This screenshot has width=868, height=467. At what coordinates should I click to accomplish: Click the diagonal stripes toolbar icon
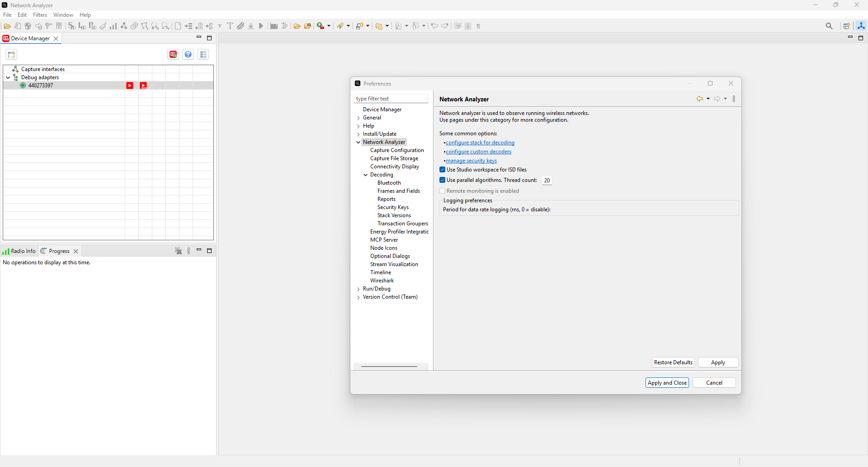pyautogui.click(x=241, y=26)
